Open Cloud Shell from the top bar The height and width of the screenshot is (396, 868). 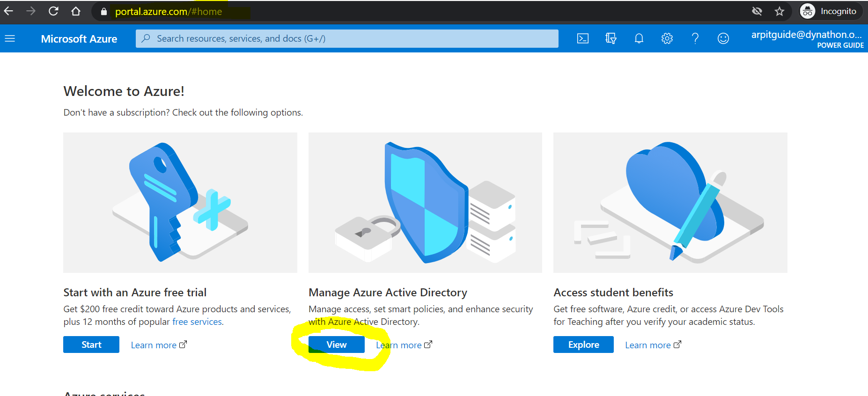pos(583,38)
